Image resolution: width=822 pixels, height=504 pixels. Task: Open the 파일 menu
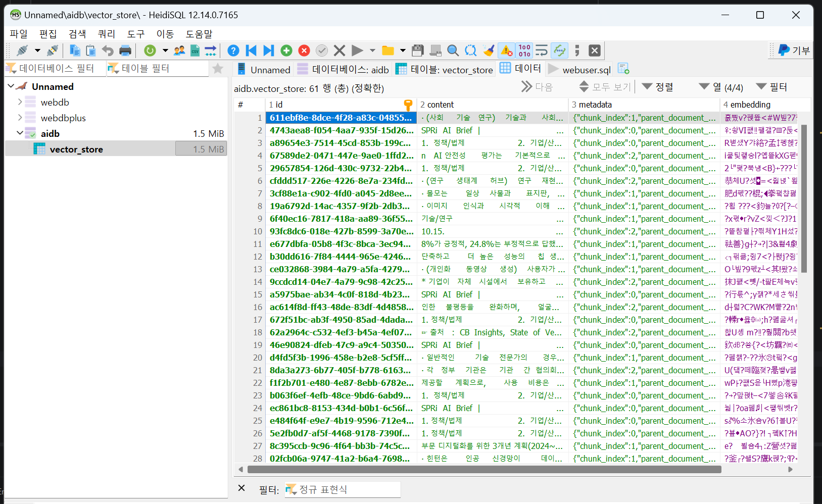point(19,34)
